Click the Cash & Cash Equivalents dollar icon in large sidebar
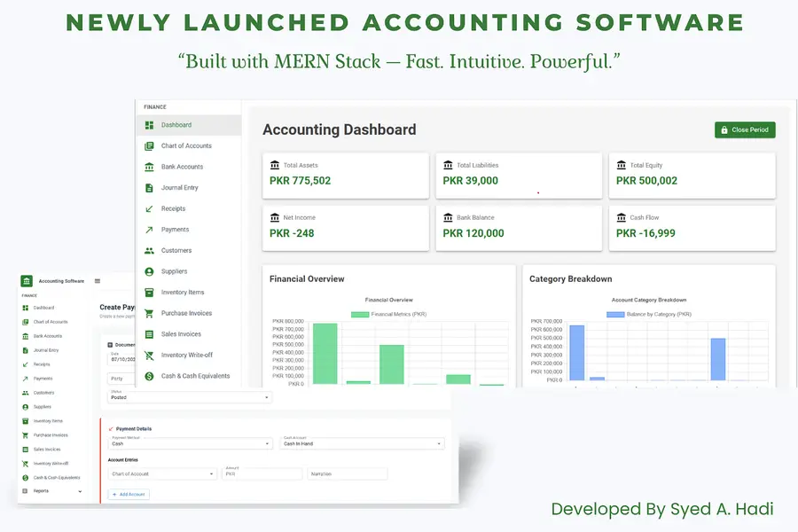This screenshot has width=798, height=532. click(x=149, y=376)
